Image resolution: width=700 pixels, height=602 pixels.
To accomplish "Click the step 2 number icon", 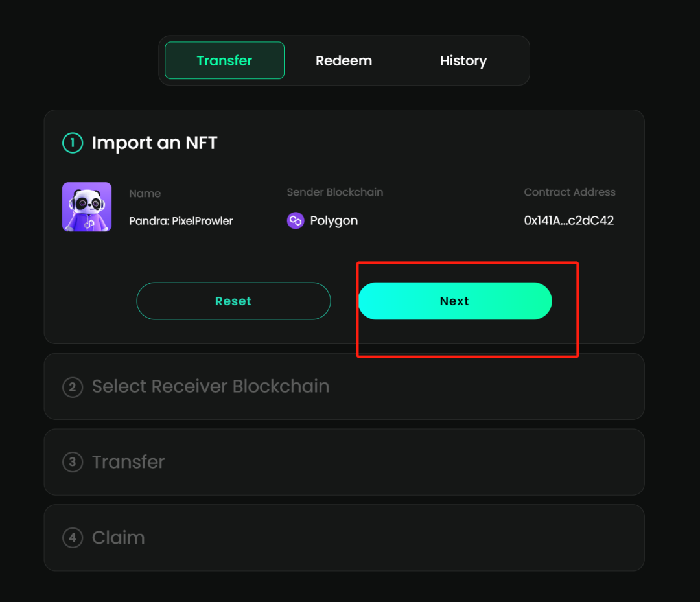I will pos(73,388).
